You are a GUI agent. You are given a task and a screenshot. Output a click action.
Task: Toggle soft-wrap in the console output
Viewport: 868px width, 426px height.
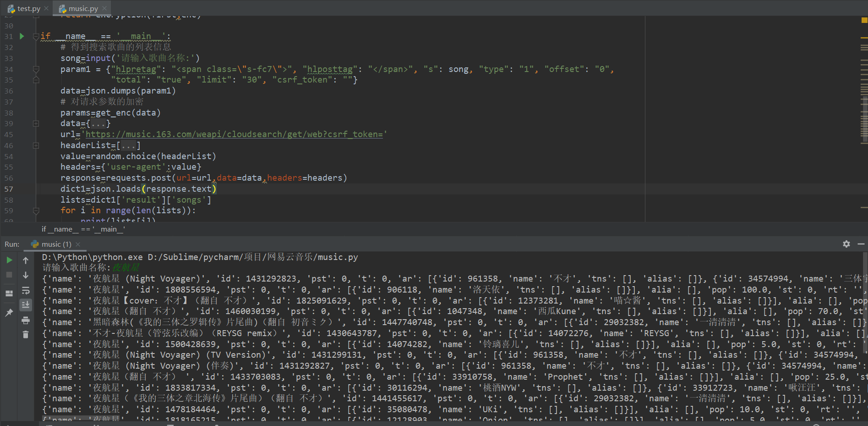[26, 290]
